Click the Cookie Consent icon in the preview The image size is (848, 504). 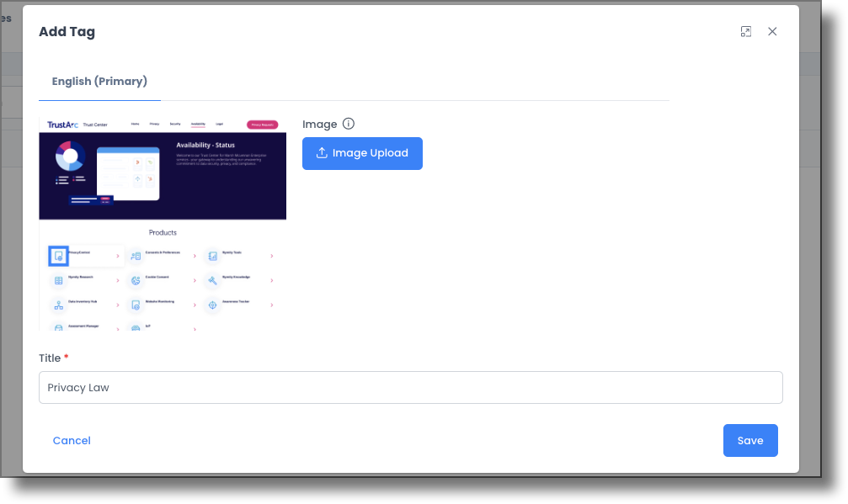(136, 280)
